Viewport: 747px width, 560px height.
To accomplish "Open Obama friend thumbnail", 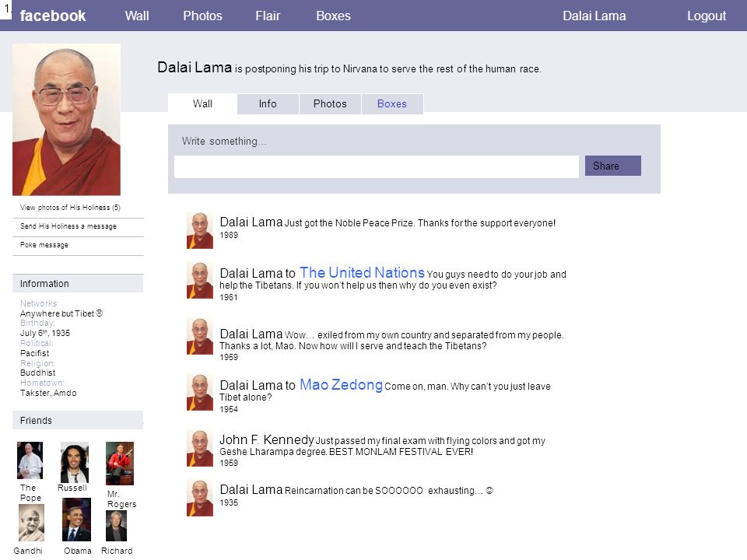I will point(77,520).
